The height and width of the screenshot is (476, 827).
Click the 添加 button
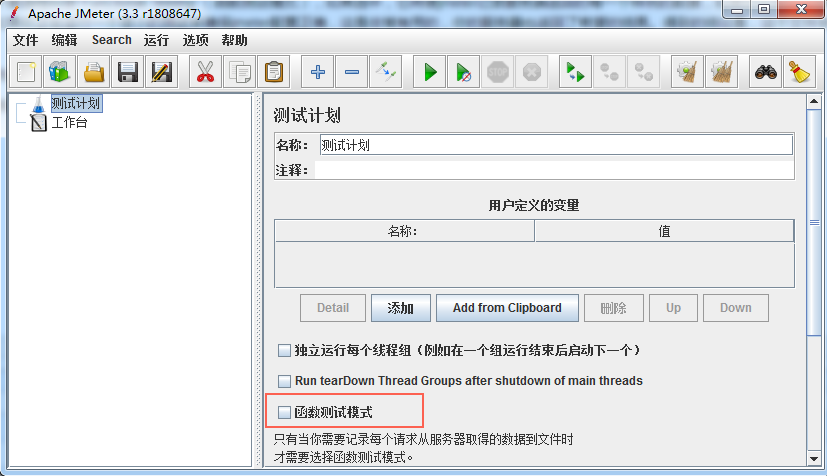pyautogui.click(x=401, y=308)
